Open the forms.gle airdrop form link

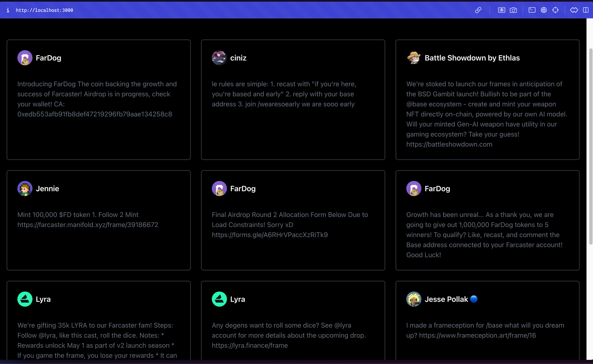click(x=270, y=235)
